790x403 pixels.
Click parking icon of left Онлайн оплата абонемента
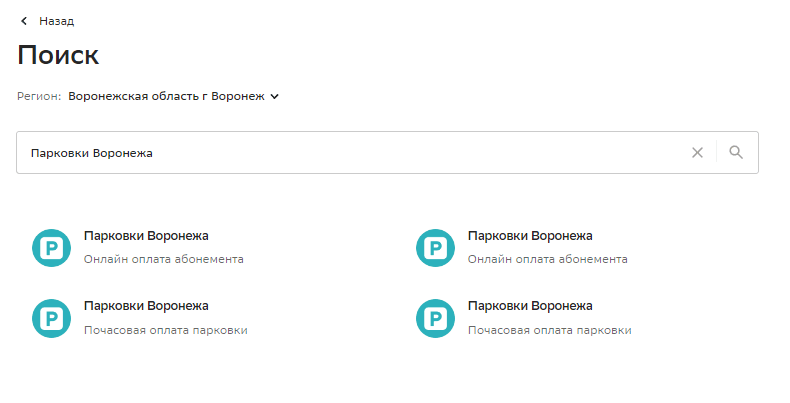pos(51,248)
